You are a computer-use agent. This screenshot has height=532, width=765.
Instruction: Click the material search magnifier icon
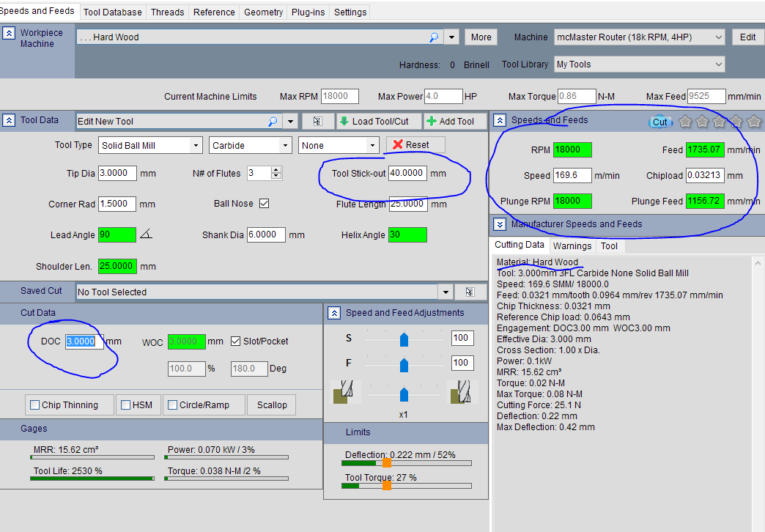pyautogui.click(x=433, y=37)
